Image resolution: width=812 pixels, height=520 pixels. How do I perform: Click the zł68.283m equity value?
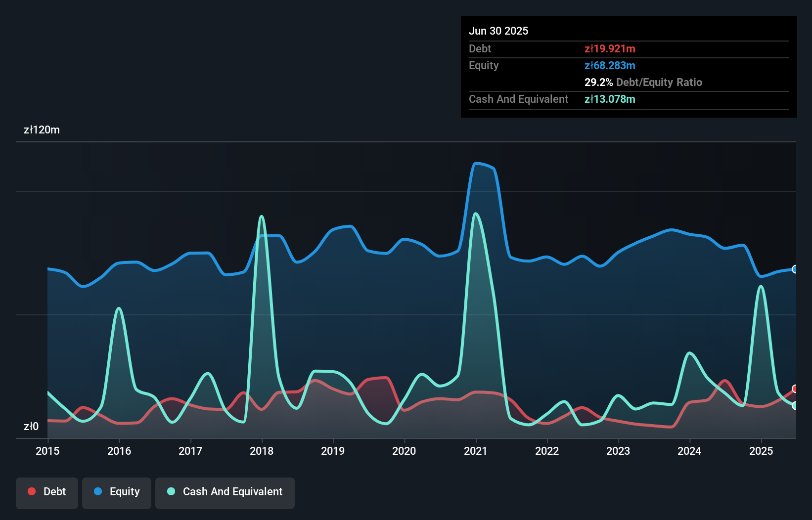coord(610,65)
